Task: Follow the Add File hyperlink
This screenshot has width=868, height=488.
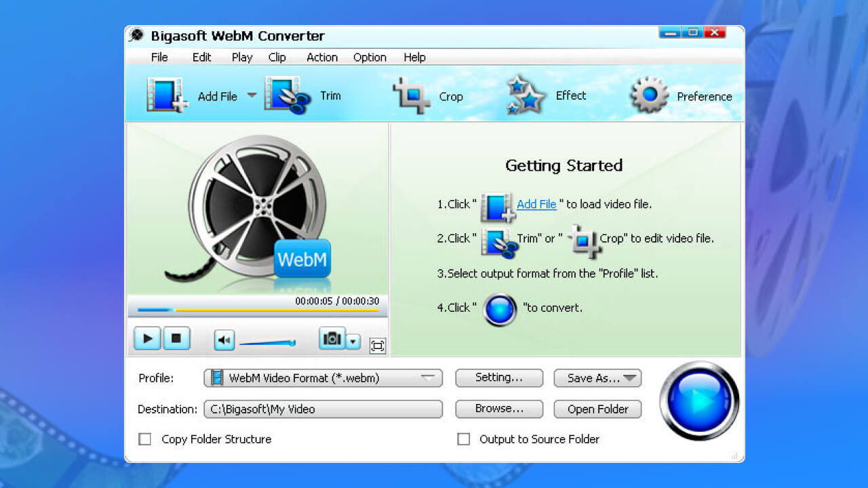Action: tap(536, 204)
